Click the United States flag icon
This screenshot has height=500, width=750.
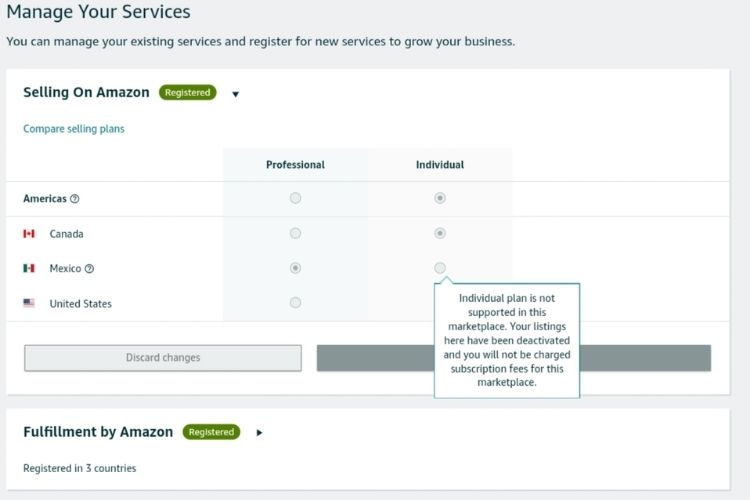(x=29, y=304)
